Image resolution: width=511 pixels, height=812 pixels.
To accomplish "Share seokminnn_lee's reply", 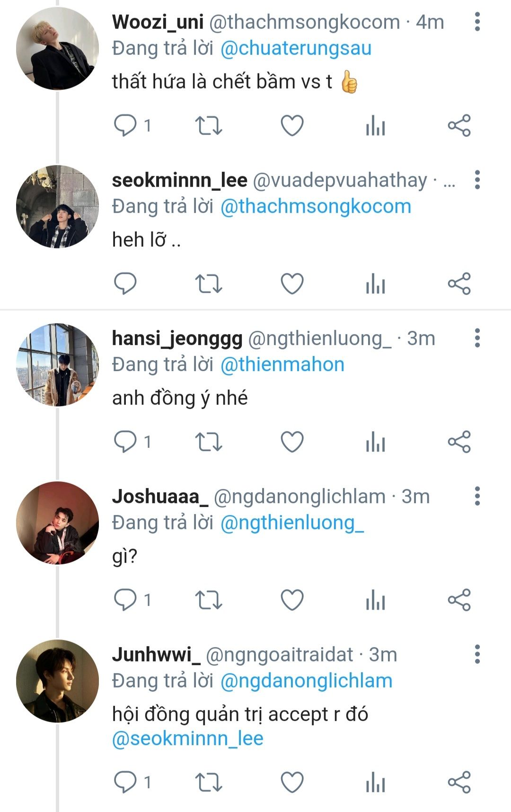I will pos(459,284).
